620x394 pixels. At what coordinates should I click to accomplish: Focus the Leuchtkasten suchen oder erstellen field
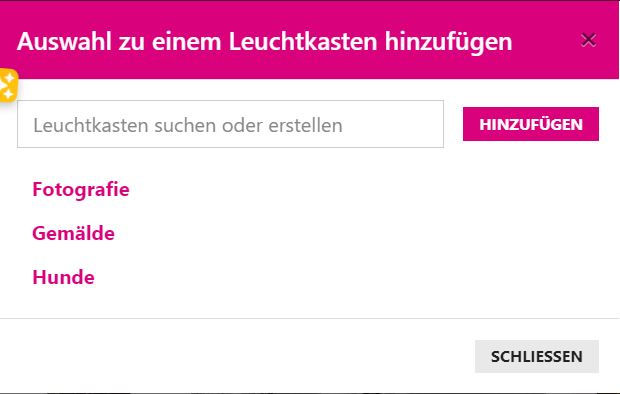[230, 124]
